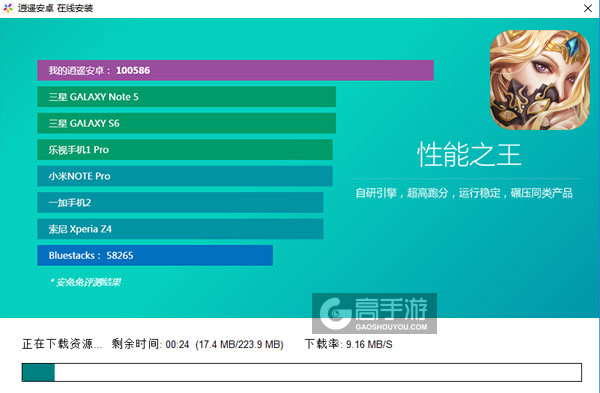
Task: Close the 逍遥安卓 installer window
Action: coord(588,8)
